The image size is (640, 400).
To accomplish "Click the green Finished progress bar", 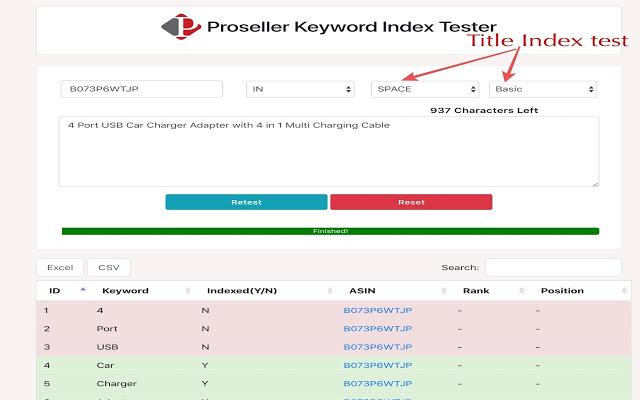I will [x=329, y=231].
